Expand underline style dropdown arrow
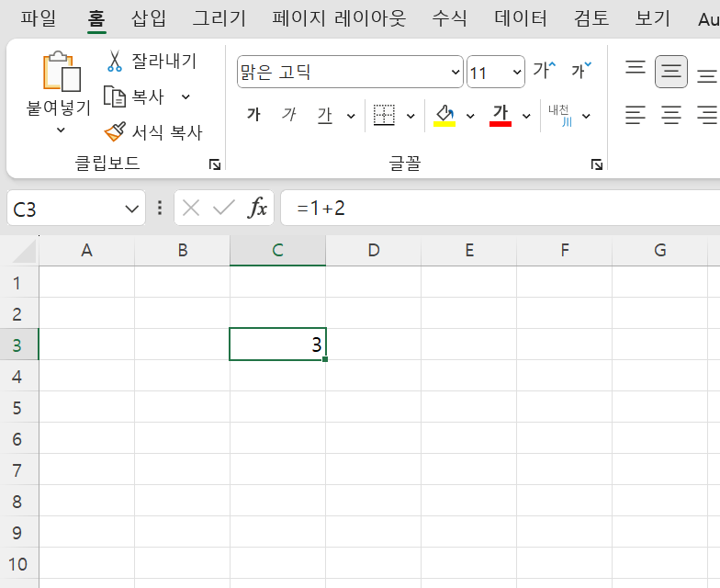The height and width of the screenshot is (588, 720). [351, 116]
